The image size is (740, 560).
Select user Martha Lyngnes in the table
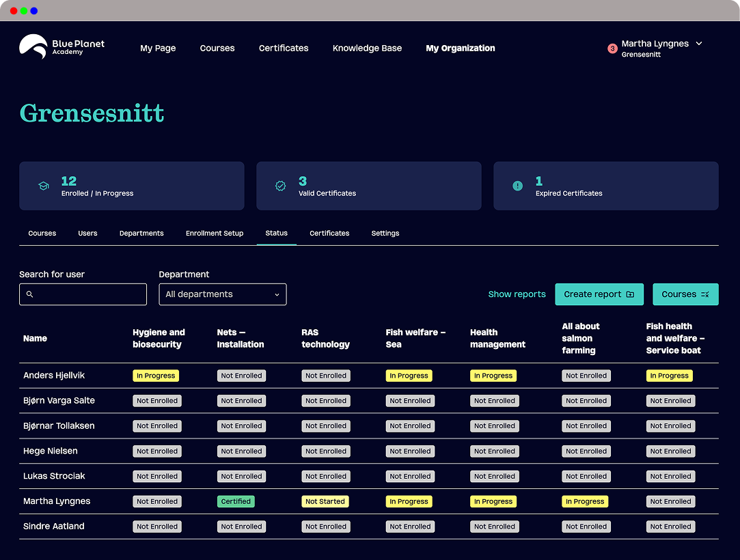57,501
